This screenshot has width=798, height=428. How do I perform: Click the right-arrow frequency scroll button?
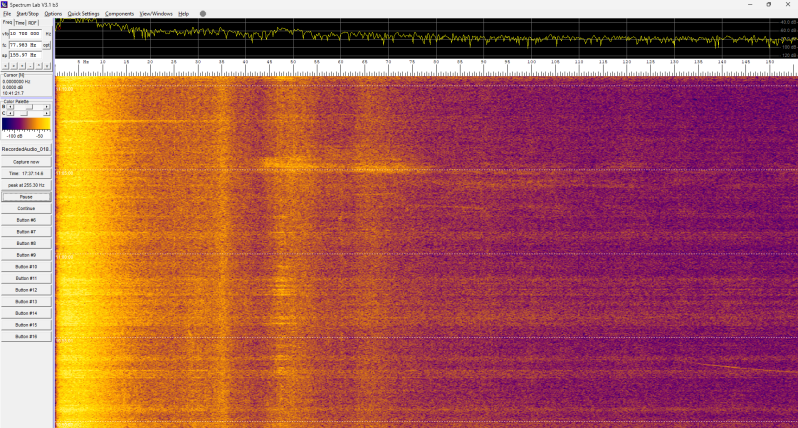pos(13,66)
